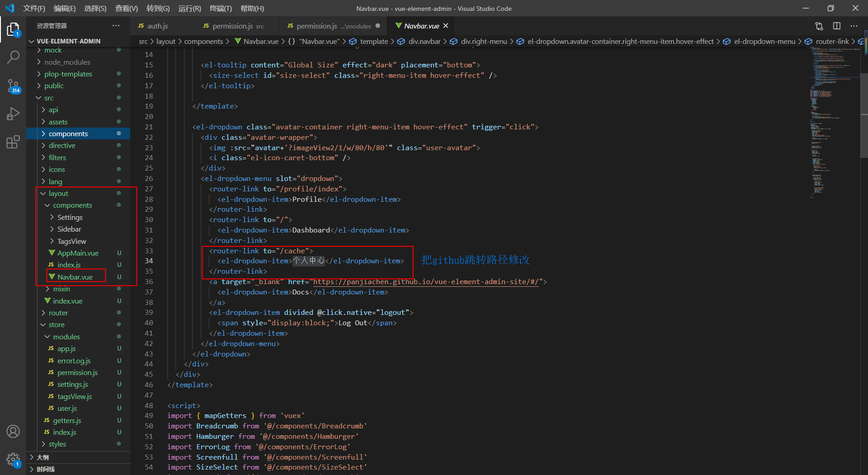The height and width of the screenshot is (475, 868).
Task: Click the open changes compare icon
Action: (819, 26)
